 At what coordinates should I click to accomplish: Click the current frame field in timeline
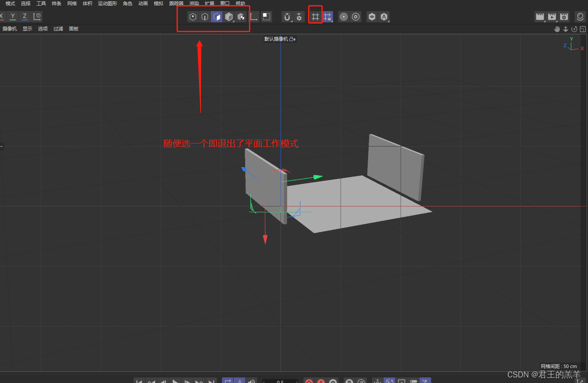(280, 381)
